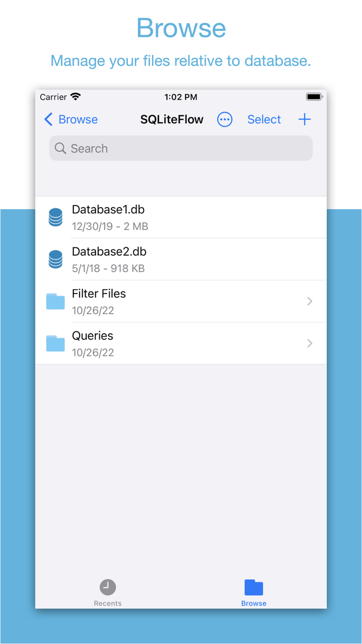Open the more options ellipsis menu
Viewport: 362px width, 644px height.
(x=224, y=120)
